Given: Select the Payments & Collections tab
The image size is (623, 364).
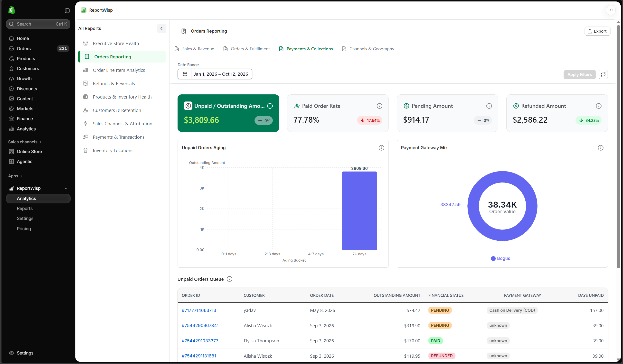Looking at the screenshot, I should 306,49.
